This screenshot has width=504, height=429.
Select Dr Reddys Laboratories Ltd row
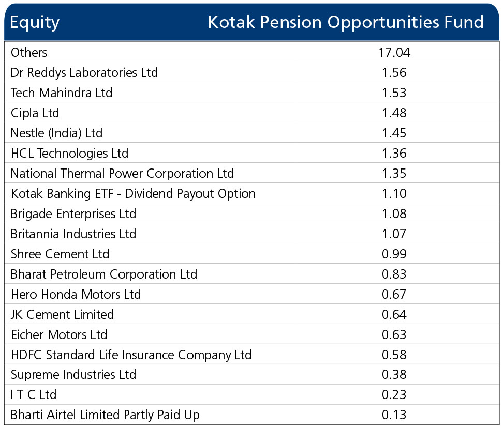click(x=84, y=72)
